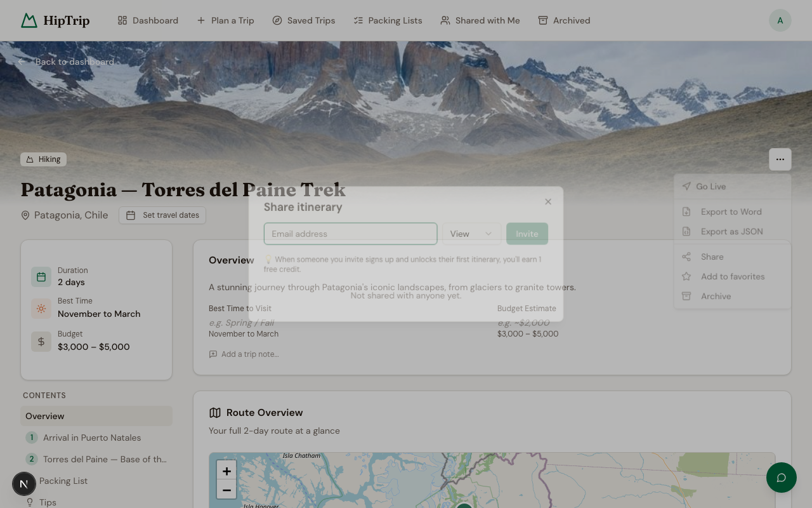Close the Share itinerary dialog
812x508 pixels.
point(548,202)
